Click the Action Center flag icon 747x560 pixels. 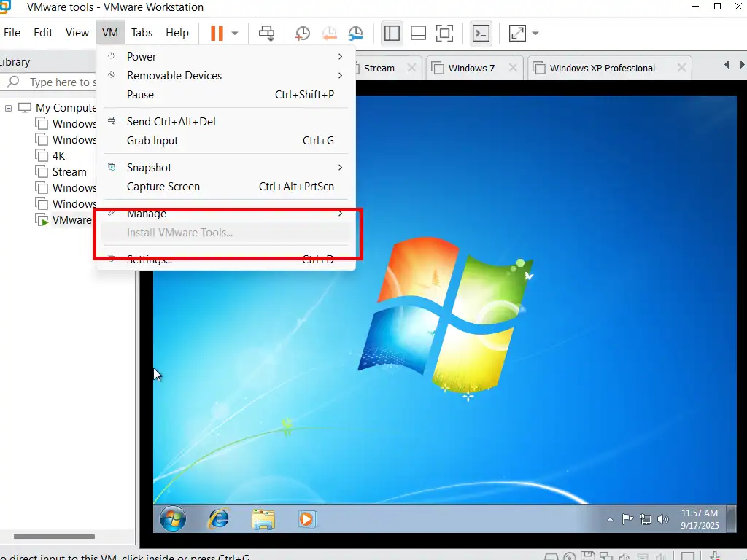pos(627,519)
